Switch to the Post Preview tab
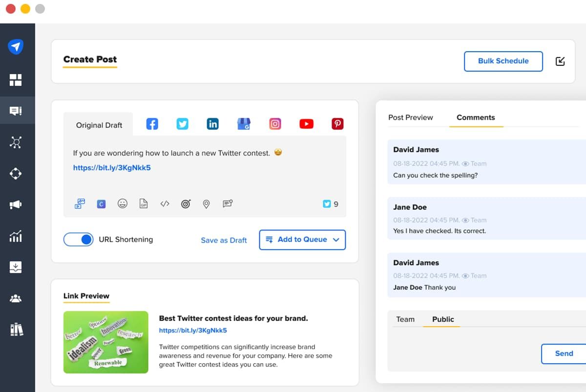 (x=411, y=117)
